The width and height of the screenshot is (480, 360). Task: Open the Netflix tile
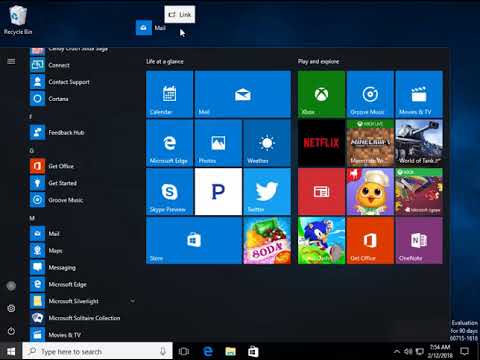click(x=321, y=143)
